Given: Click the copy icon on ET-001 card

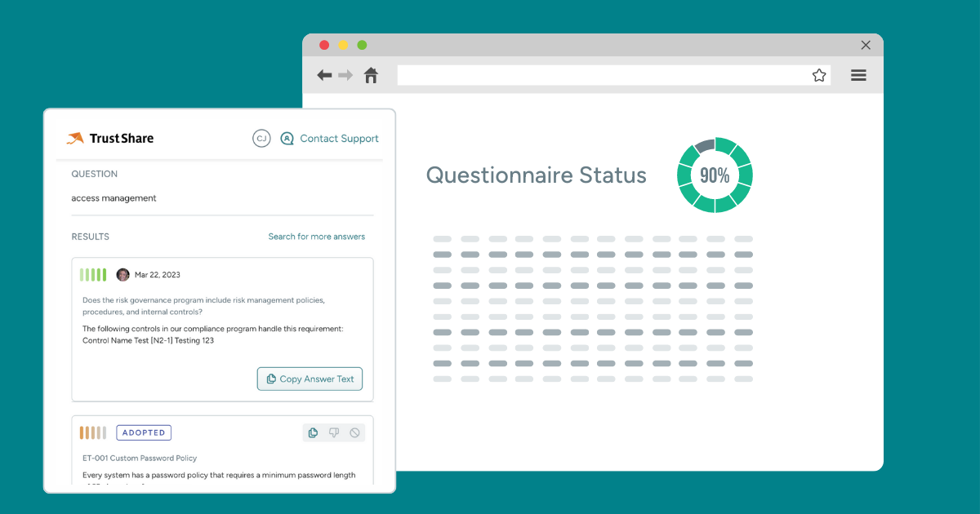Looking at the screenshot, I should tap(313, 432).
